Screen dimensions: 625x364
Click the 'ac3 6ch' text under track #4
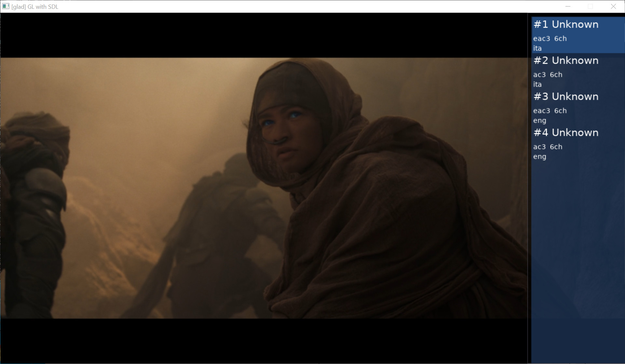point(548,147)
